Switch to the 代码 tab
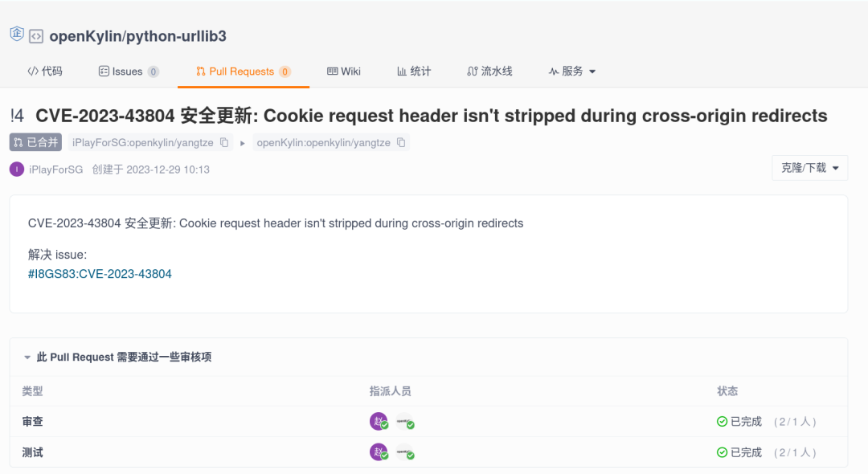Screen dimensions: 868x474 click(45, 72)
